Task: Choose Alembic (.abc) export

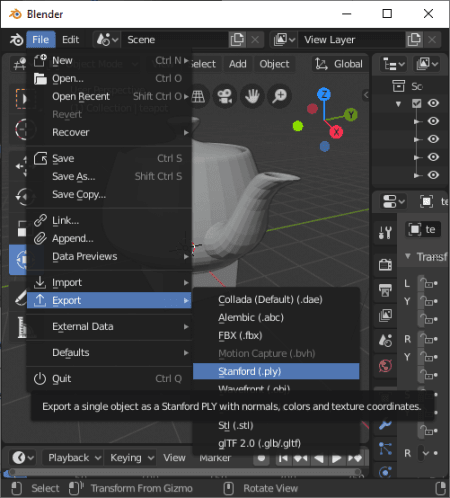Action: (276, 317)
